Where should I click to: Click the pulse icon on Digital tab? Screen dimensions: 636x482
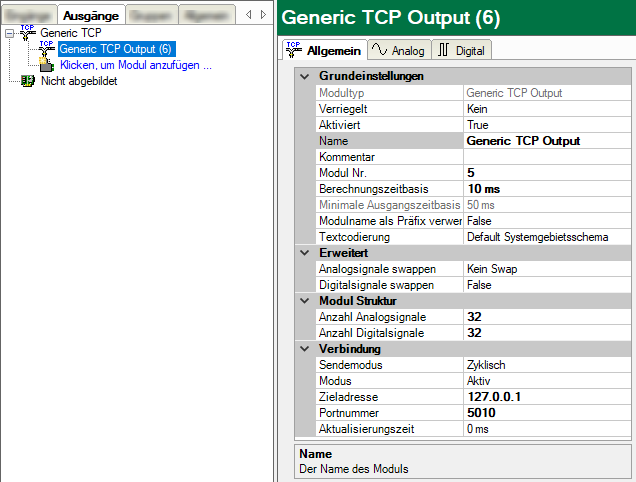tap(443, 49)
